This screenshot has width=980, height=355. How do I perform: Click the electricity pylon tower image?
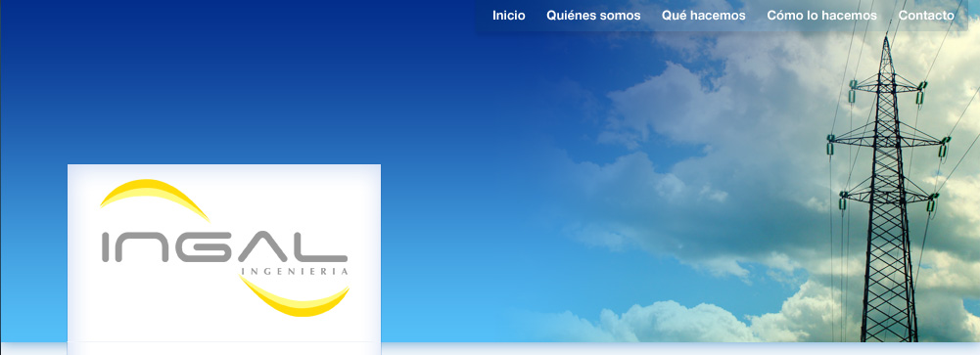click(x=888, y=187)
